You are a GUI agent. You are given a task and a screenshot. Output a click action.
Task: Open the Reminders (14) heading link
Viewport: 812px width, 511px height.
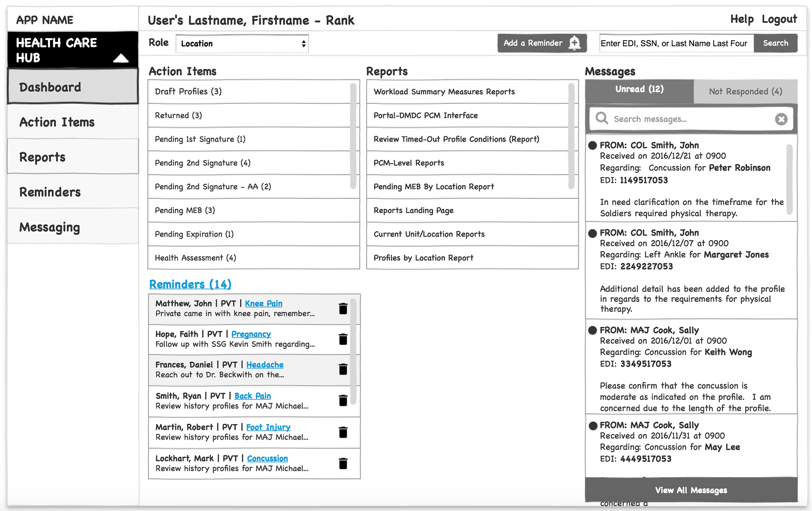pos(190,284)
